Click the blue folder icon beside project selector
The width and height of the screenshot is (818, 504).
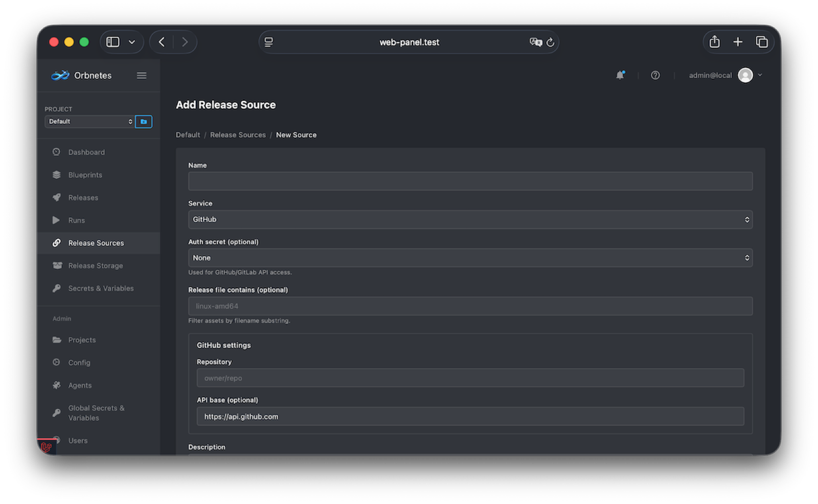(x=144, y=121)
